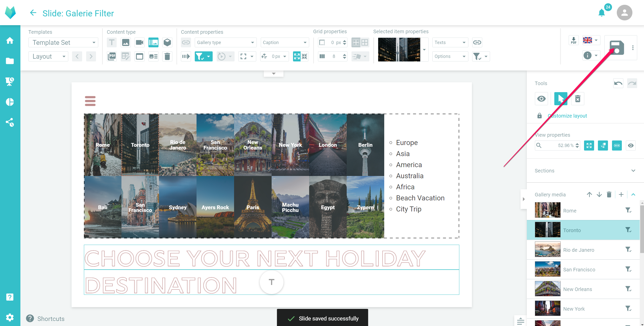The width and height of the screenshot is (644, 326).
Task: Click the delete item tool in Tools
Action: [x=578, y=99]
